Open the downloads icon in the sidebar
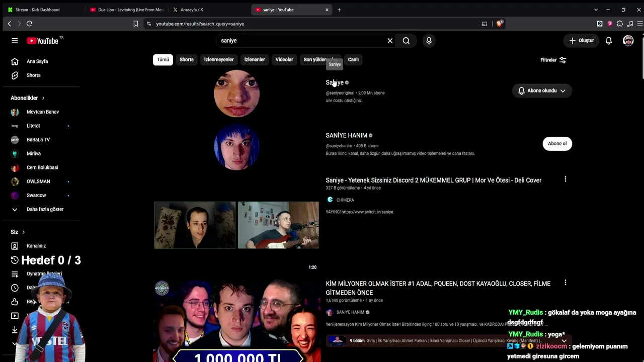Viewport: 644px width, 362px height. pyautogui.click(x=15, y=330)
